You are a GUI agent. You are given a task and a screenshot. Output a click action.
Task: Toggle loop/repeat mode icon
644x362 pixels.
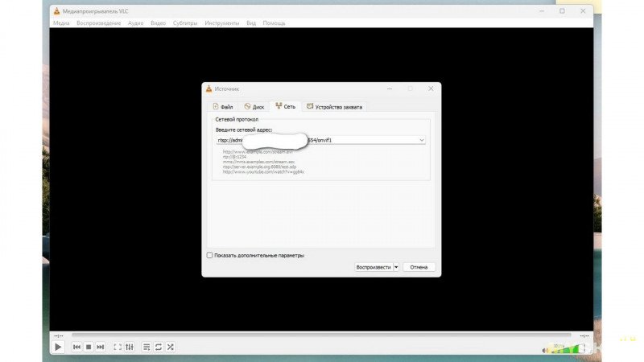(159, 347)
